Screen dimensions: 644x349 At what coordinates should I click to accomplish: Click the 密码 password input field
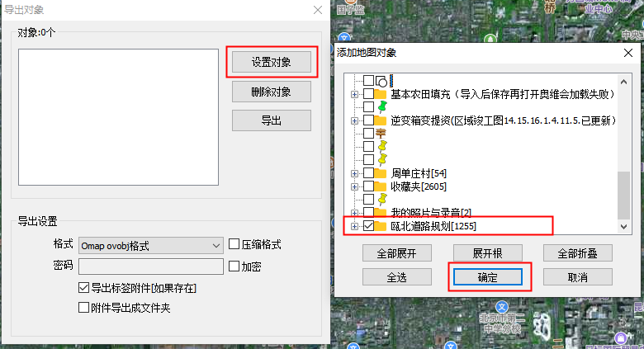click(151, 266)
